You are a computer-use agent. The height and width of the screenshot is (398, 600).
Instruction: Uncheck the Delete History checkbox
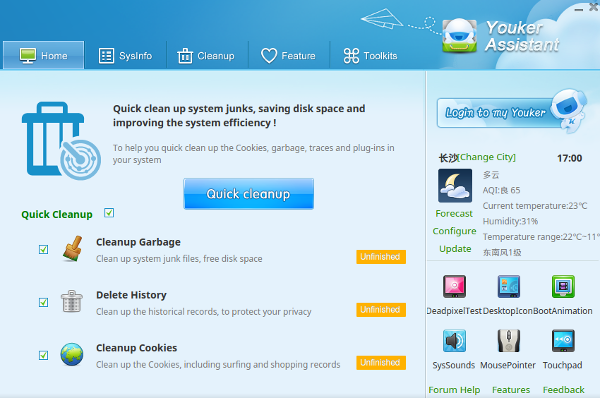44,302
